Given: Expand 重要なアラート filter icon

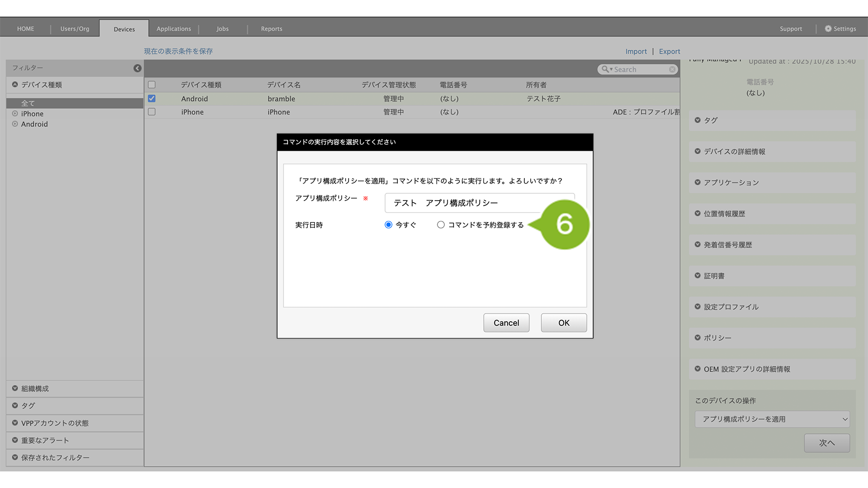Looking at the screenshot, I should pyautogui.click(x=15, y=440).
